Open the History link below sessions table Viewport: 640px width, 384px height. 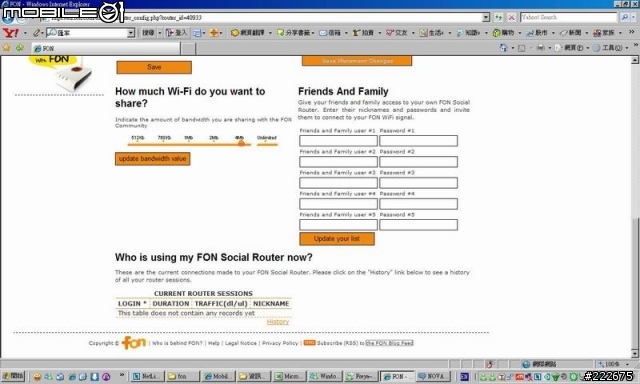278,322
